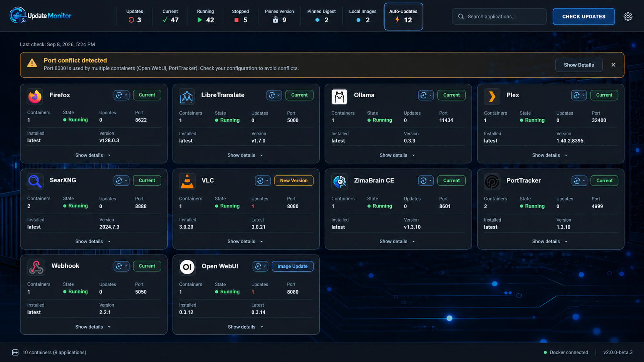Focus the Search applications field
Viewport: 644px width, 362px height.
(x=499, y=17)
